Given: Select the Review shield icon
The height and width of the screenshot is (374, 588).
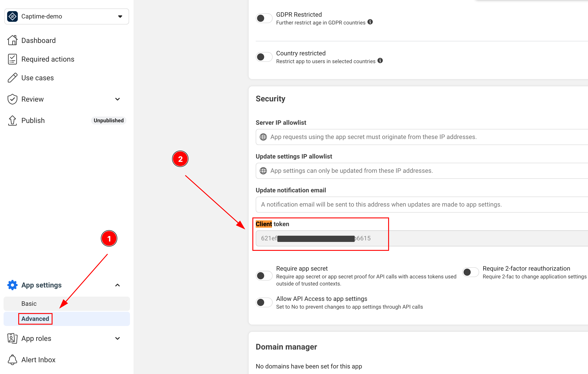Looking at the screenshot, I should (x=12, y=99).
